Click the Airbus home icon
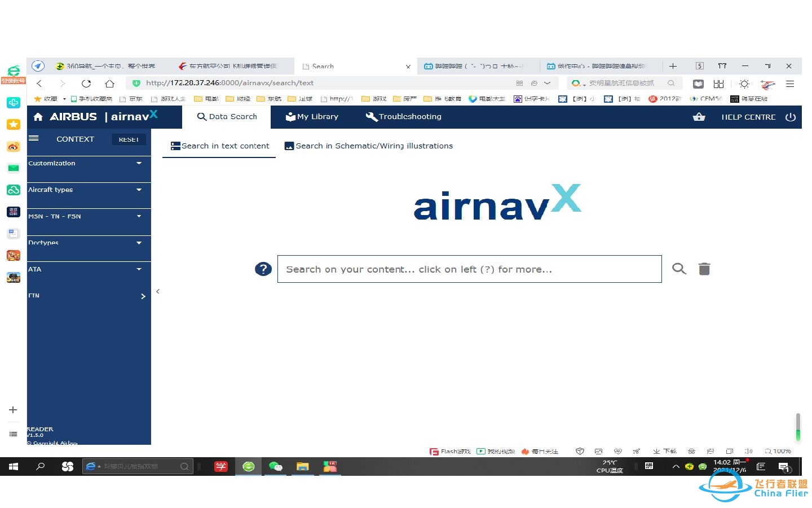 pyautogui.click(x=38, y=117)
